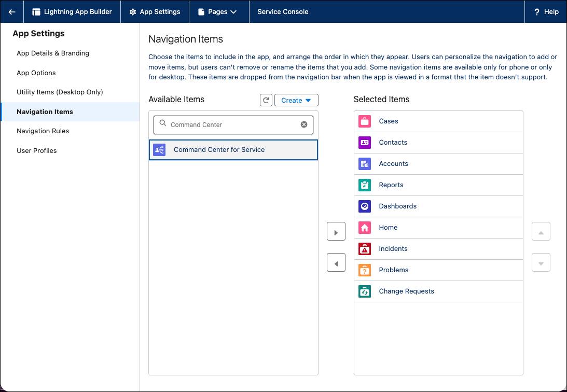Click in the Available Items search field
Viewport: 567px width, 392px height.
[233, 124]
